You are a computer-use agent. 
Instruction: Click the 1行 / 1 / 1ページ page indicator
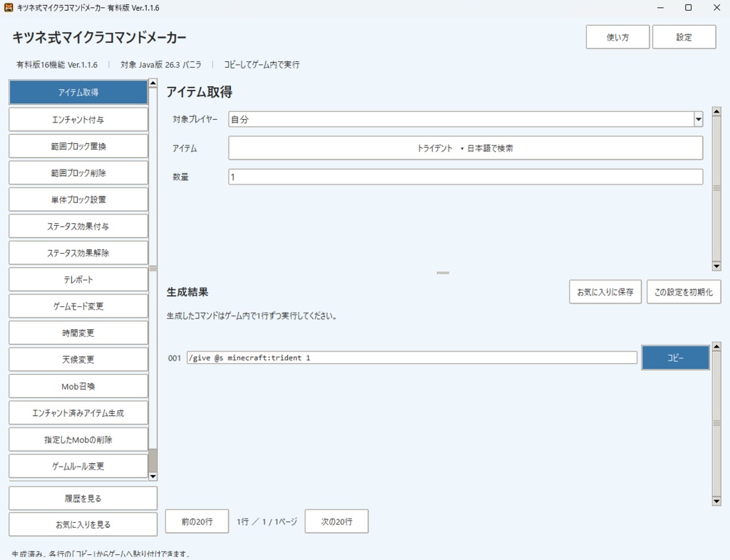(267, 522)
